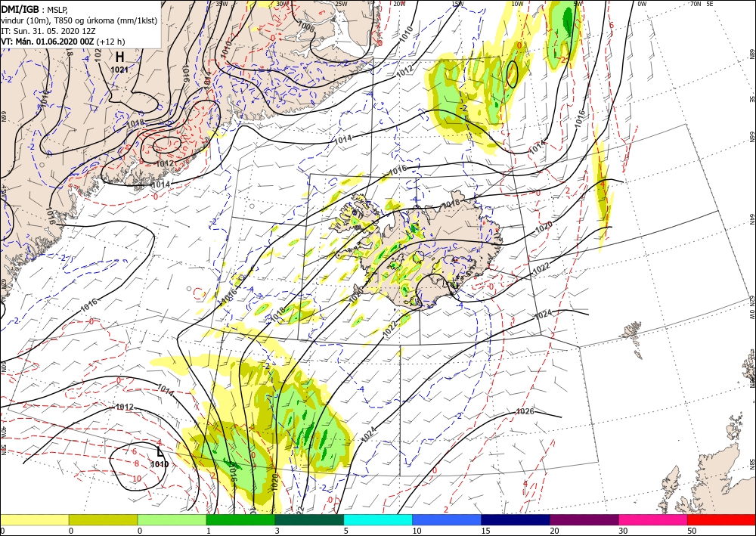This screenshot has height=536, width=756.
Task: Click the 'H' high pressure marker
Action: point(119,57)
